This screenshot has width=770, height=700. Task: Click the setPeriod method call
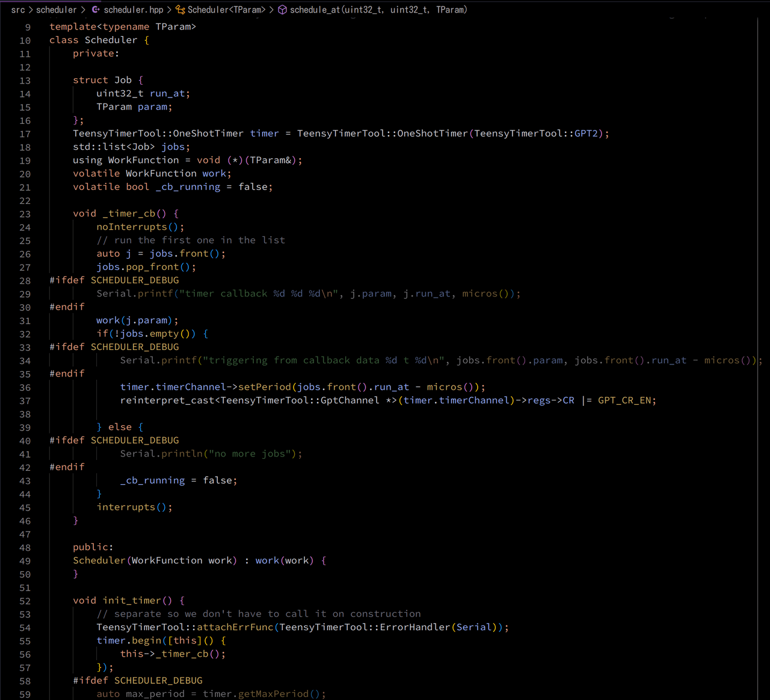(x=265, y=387)
